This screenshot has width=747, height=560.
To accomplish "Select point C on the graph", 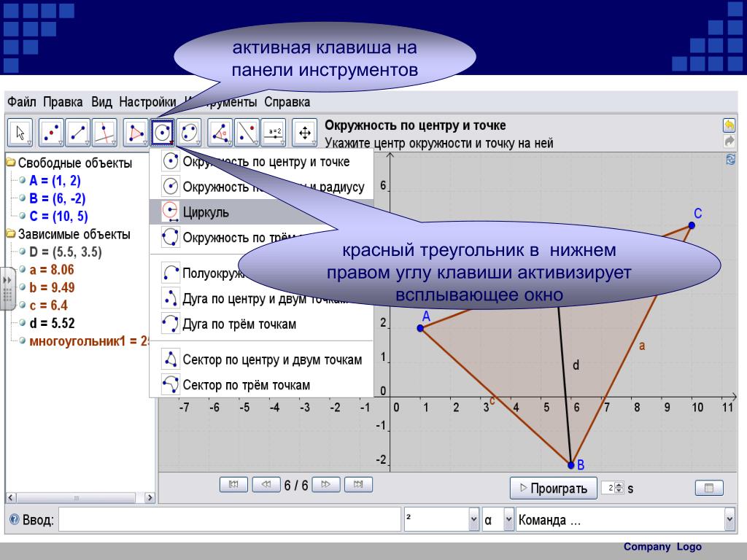I will (692, 225).
